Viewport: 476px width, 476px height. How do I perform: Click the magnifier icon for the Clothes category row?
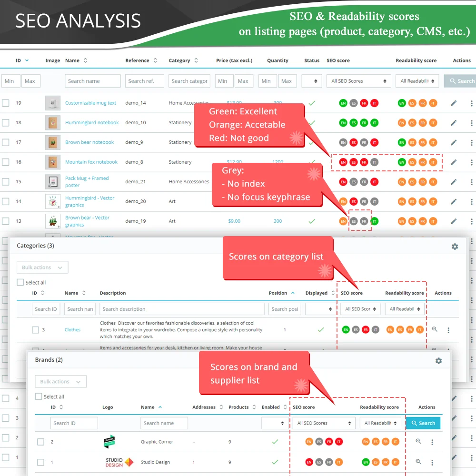click(434, 329)
